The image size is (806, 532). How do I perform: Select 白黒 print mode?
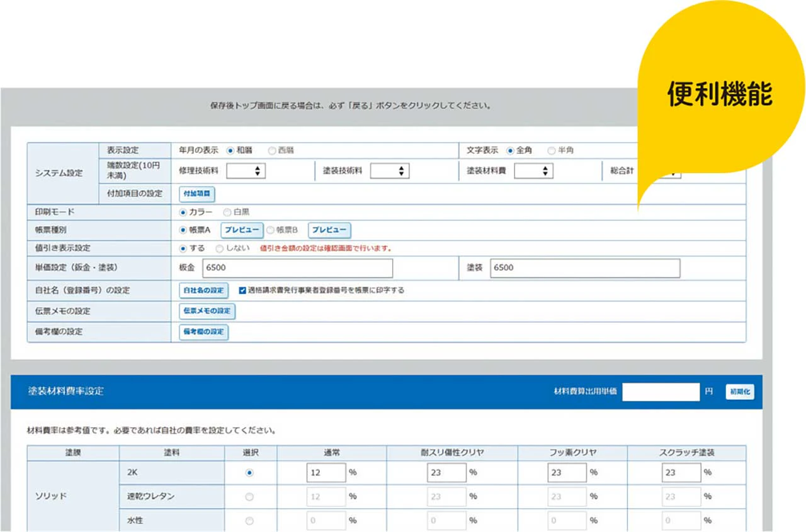click(227, 212)
